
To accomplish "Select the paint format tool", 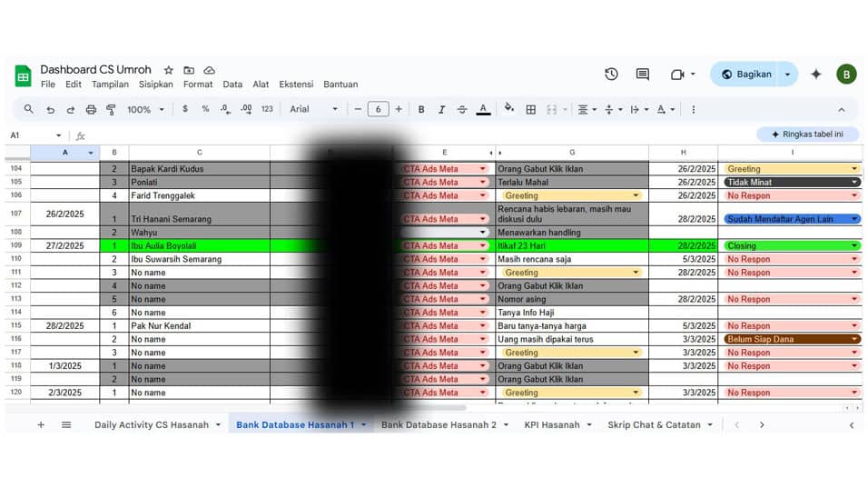I will [x=111, y=110].
